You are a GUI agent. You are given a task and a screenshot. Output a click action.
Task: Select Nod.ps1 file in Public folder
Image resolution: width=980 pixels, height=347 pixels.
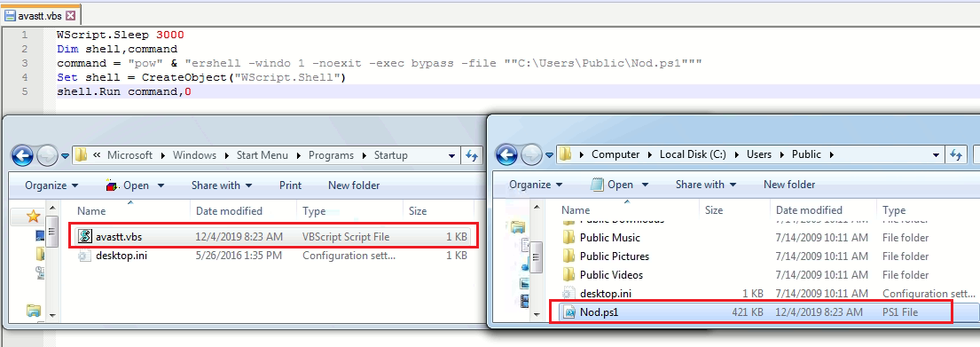coord(750,312)
